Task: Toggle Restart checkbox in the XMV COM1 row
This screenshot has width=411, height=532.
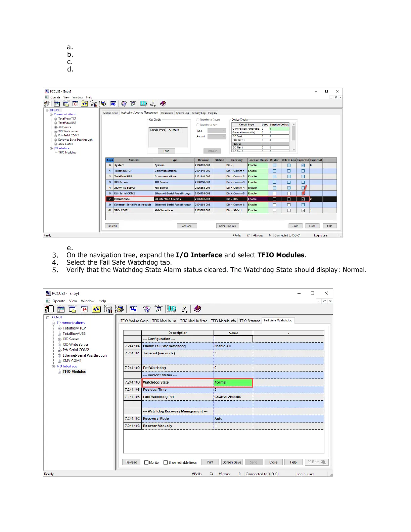Action: click(x=275, y=211)
